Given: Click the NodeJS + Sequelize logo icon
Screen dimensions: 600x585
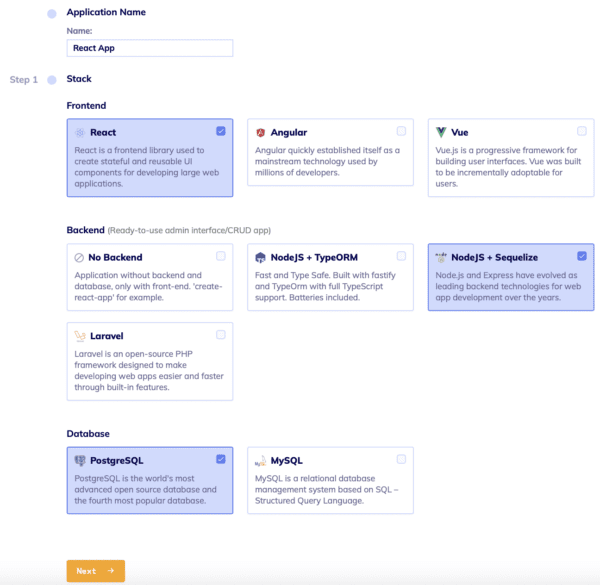Looking at the screenshot, I should pyautogui.click(x=441, y=257).
